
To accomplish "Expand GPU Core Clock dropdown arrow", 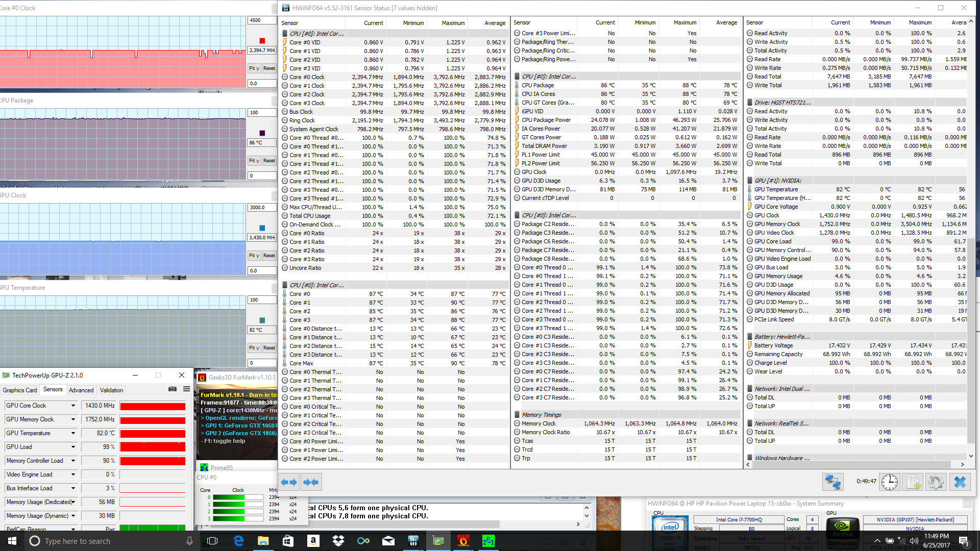I will 73,406.
